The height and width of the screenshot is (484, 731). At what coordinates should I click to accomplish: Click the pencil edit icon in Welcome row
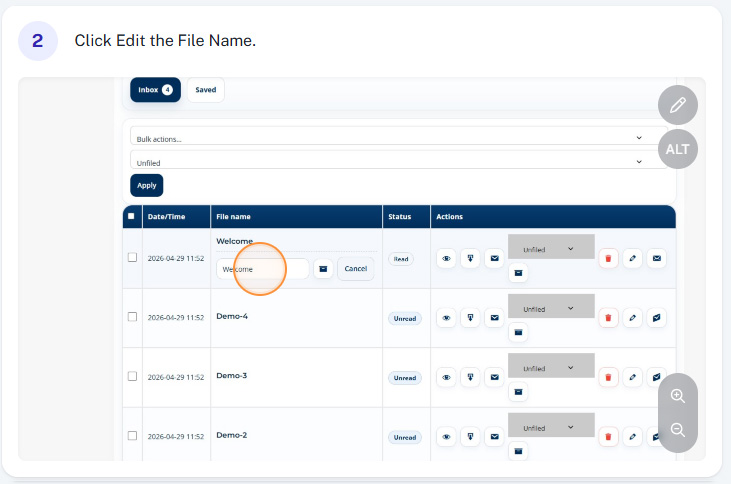point(633,258)
